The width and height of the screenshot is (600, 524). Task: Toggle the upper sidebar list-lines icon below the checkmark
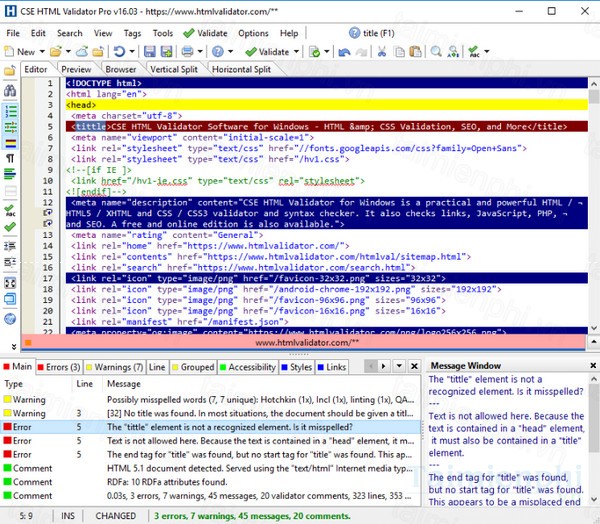point(10,246)
